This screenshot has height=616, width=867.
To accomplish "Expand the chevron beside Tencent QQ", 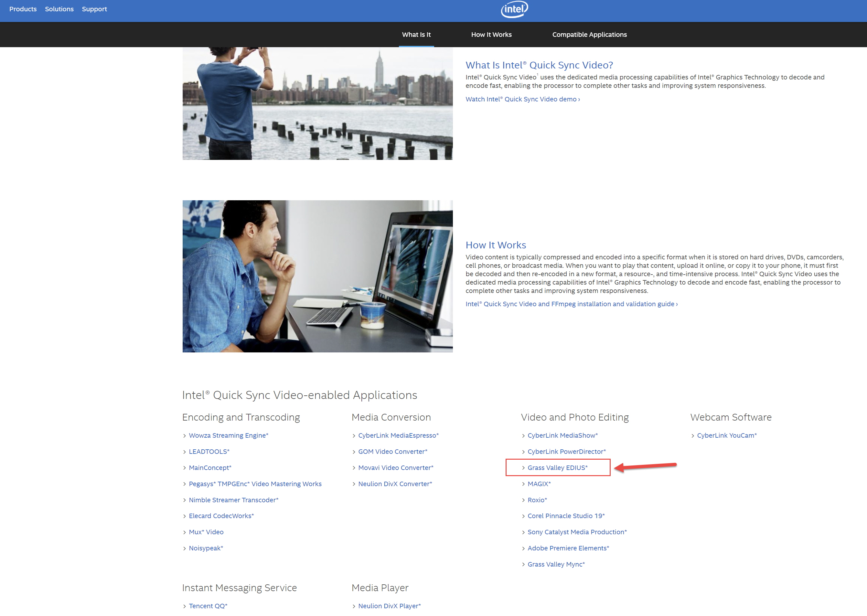I will point(185,606).
